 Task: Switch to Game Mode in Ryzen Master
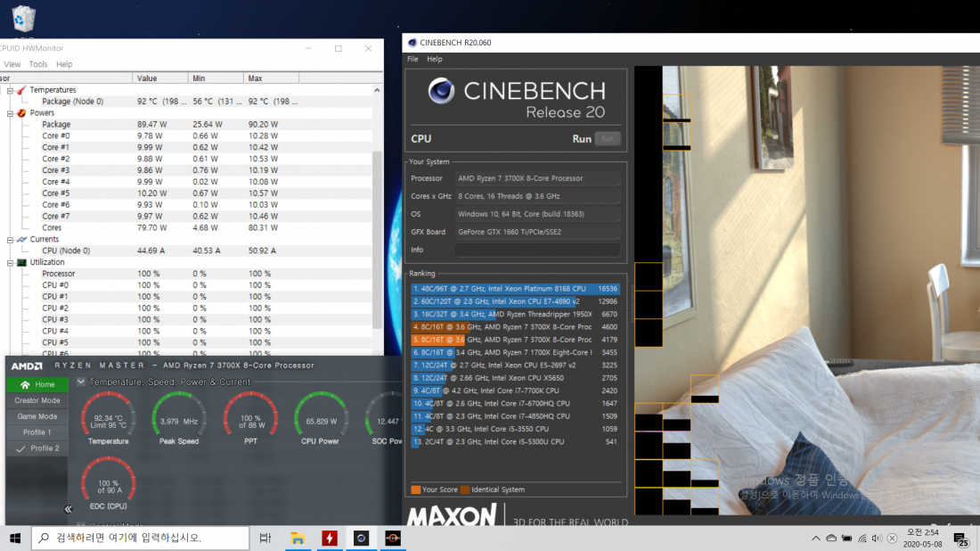point(37,416)
